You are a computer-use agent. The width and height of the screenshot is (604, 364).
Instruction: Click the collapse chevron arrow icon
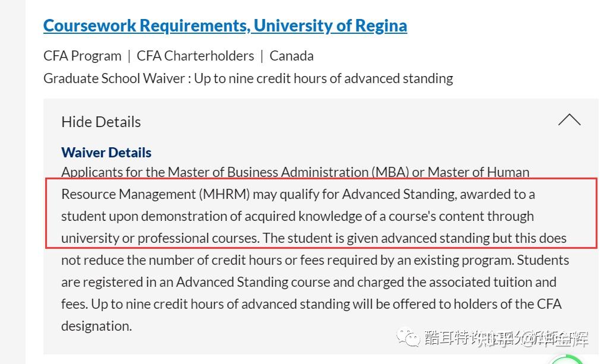tap(569, 121)
